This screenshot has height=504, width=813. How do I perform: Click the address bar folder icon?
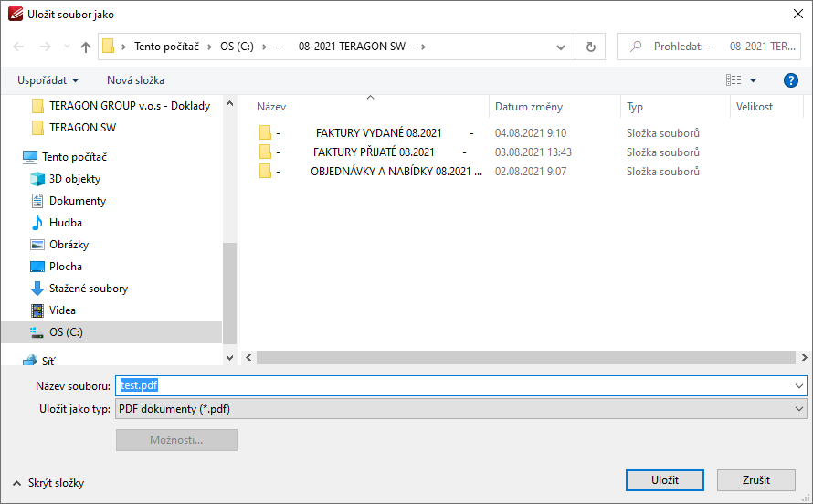(x=108, y=46)
